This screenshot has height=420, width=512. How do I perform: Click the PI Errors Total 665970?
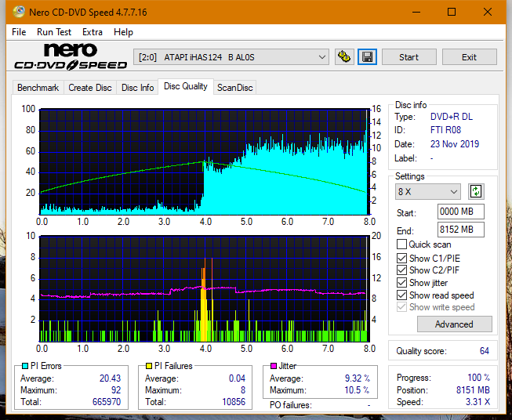tap(107, 402)
